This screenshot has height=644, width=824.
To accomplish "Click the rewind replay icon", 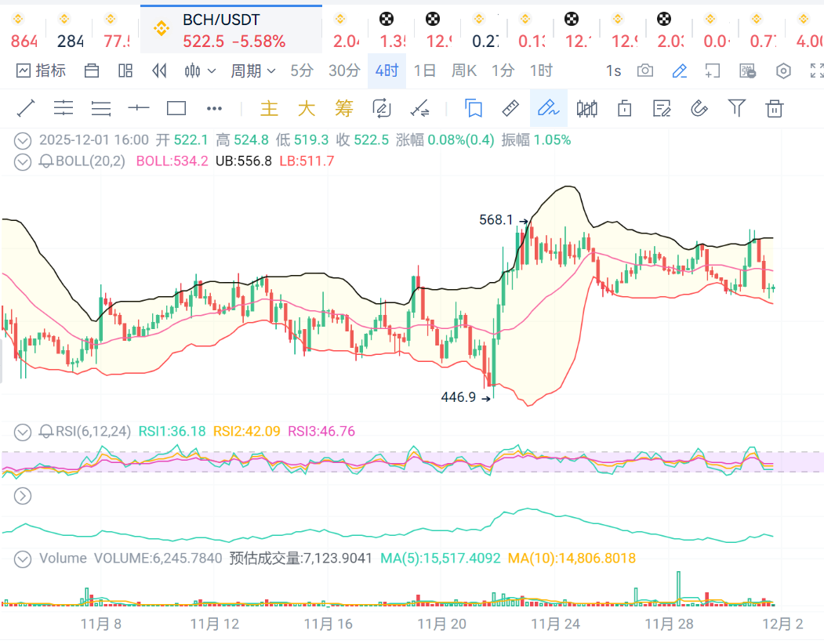I will 159,71.
